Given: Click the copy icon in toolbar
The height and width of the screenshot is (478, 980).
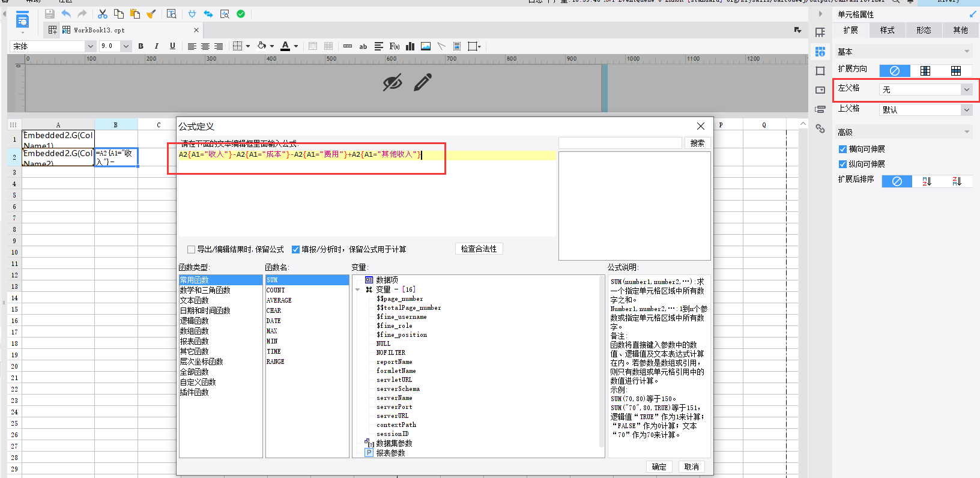Looking at the screenshot, I should (x=119, y=14).
